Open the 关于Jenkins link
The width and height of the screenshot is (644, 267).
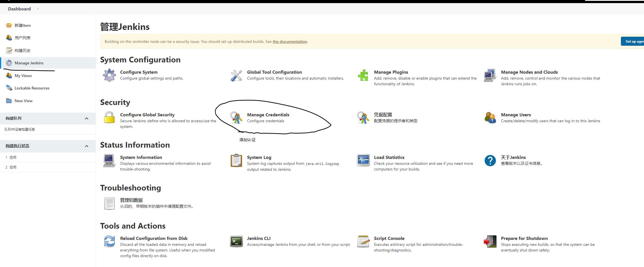click(x=513, y=157)
